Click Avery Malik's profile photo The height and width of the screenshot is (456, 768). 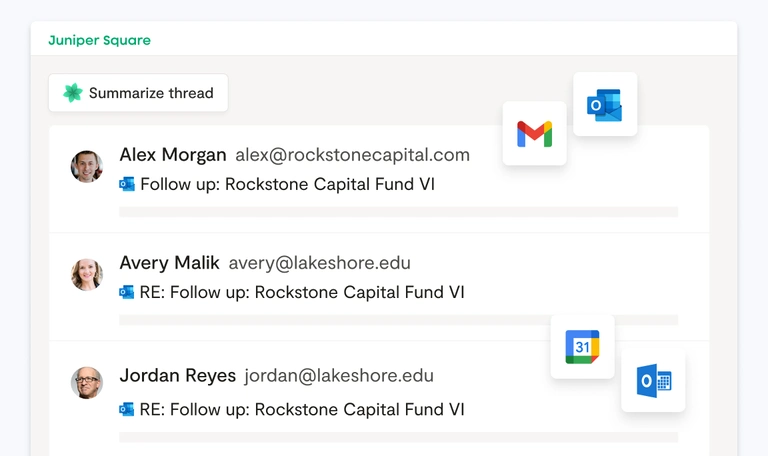pyautogui.click(x=87, y=275)
